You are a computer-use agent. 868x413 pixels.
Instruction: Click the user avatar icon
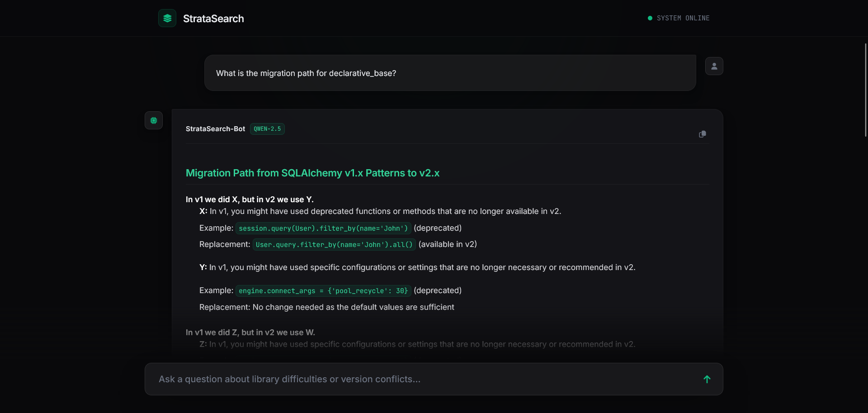tap(714, 66)
